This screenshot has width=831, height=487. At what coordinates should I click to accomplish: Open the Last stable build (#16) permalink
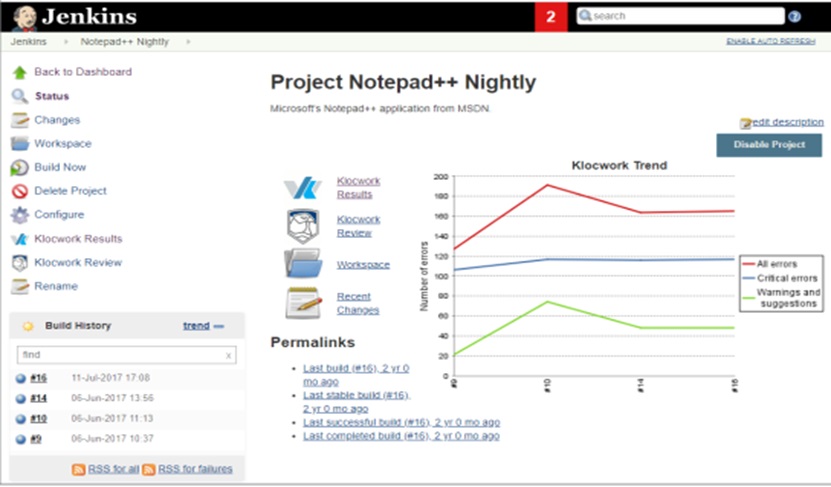pos(357,402)
